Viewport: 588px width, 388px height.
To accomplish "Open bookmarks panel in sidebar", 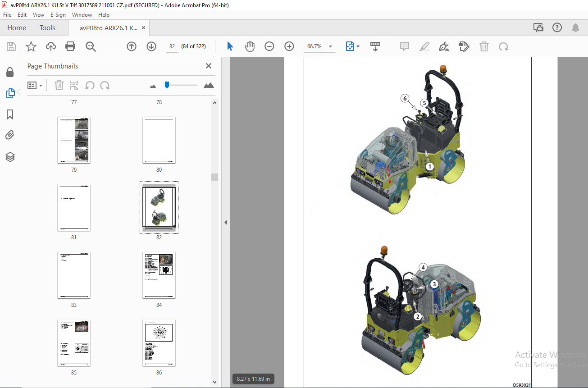I will (10, 114).
